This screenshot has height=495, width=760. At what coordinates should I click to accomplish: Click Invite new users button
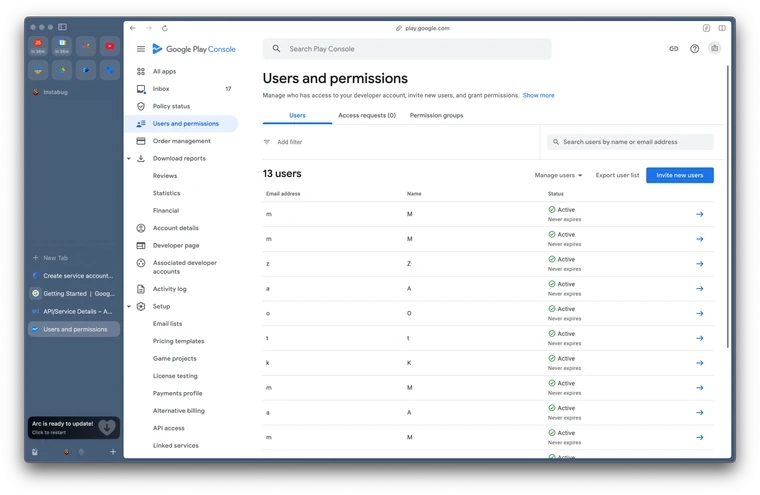coord(679,175)
